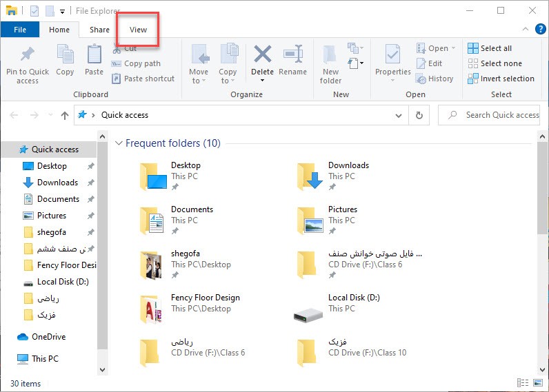This screenshot has width=549, height=392.
Task: Expand the Open button dropdown arrow
Action: click(453, 48)
